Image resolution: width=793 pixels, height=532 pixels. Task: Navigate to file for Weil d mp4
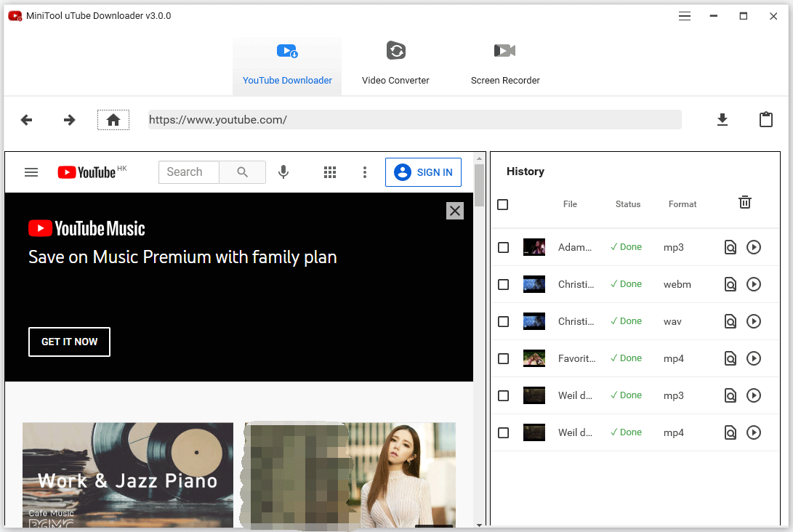730,432
